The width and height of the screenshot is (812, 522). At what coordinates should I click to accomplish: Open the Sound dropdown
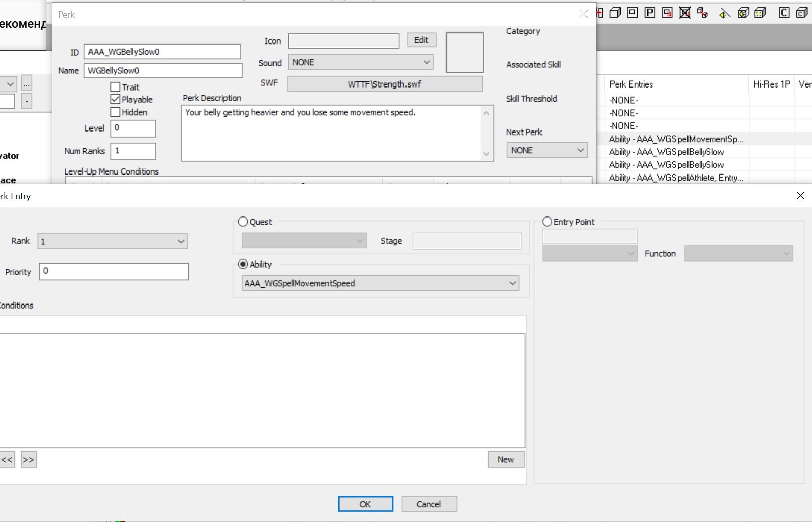click(361, 62)
